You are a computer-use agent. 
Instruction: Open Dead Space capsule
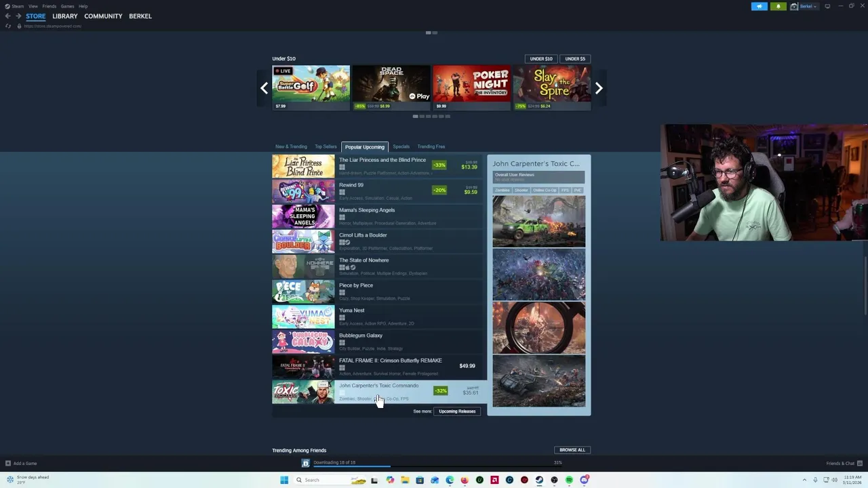tap(391, 87)
